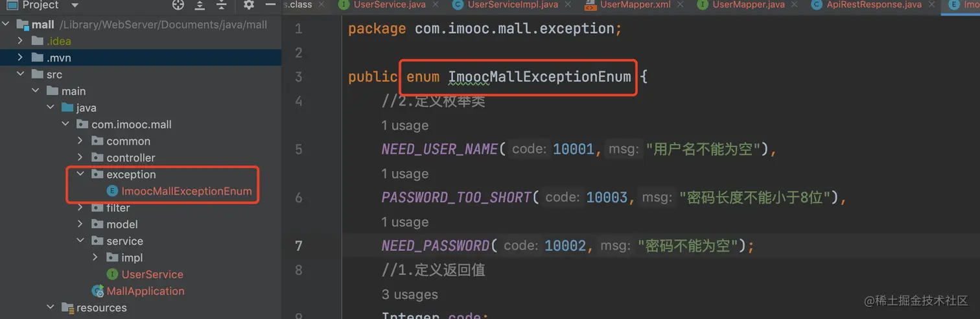The image size is (980, 319).
Task: Collapse the src folder
Action: [x=21, y=75]
